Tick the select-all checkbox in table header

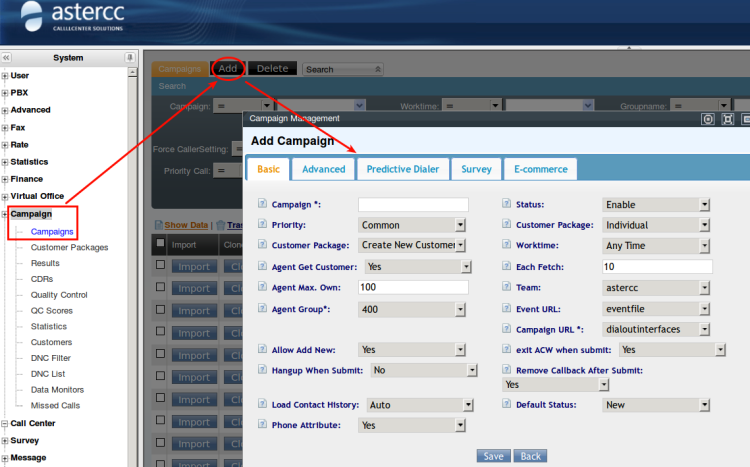[160, 244]
